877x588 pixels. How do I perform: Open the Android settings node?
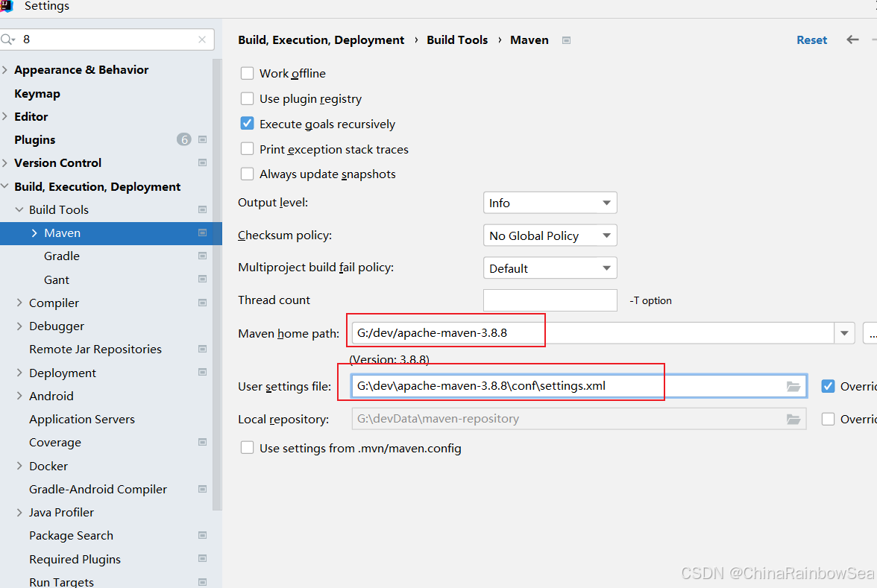click(51, 396)
